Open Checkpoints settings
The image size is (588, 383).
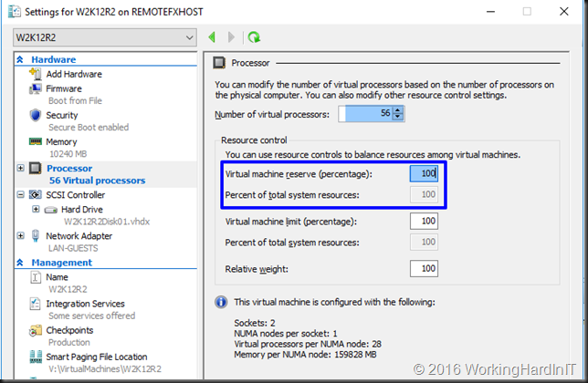tap(69, 330)
